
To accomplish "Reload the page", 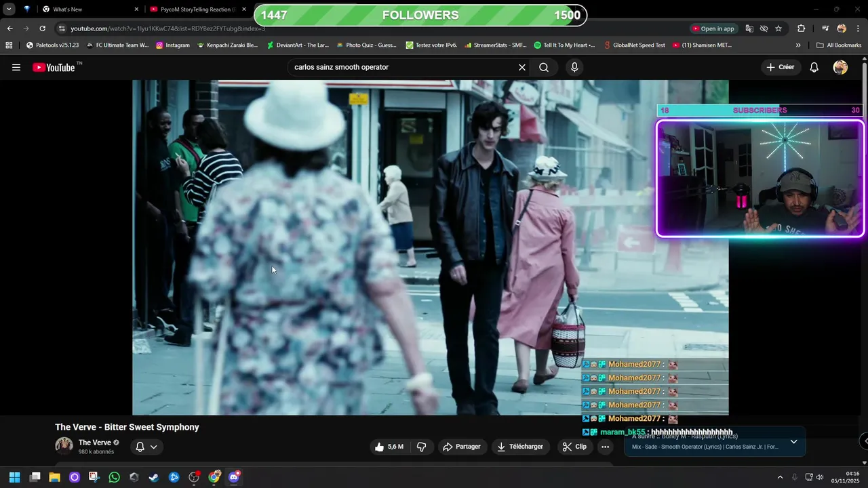I will tap(42, 28).
